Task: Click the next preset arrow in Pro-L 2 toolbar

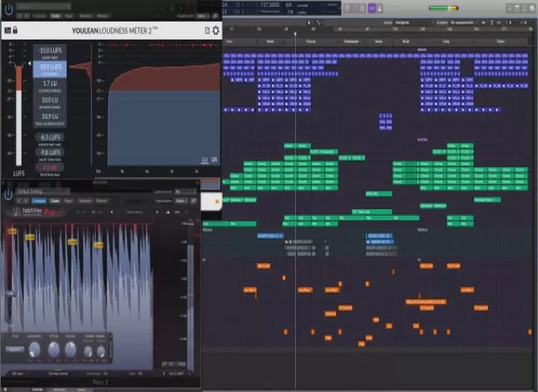Action: 157,212
